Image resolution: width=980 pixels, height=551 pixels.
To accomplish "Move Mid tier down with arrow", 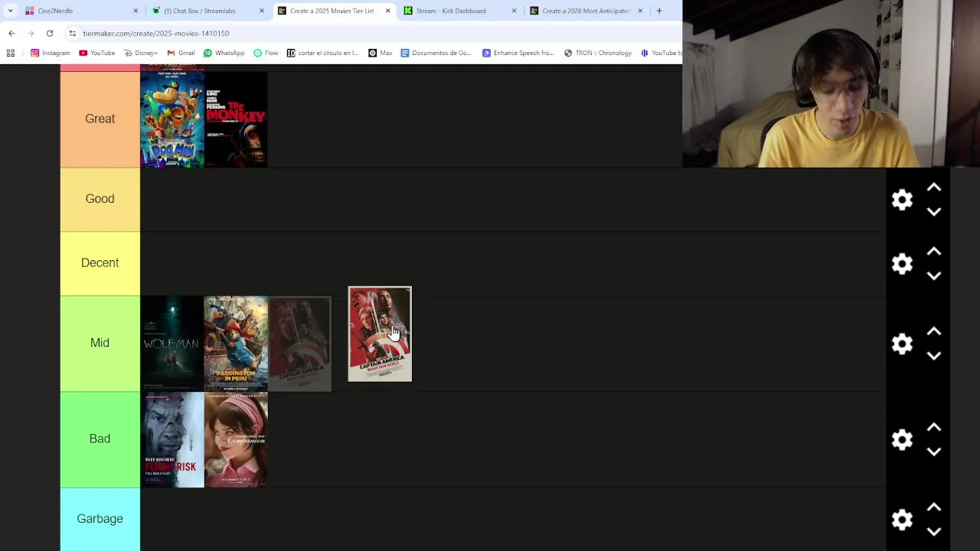I will coord(934,356).
